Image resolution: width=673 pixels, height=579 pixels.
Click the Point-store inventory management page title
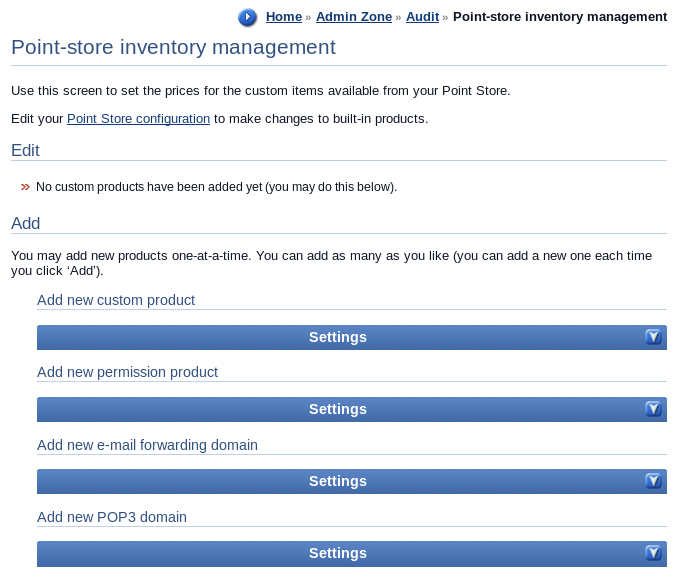[x=173, y=47]
